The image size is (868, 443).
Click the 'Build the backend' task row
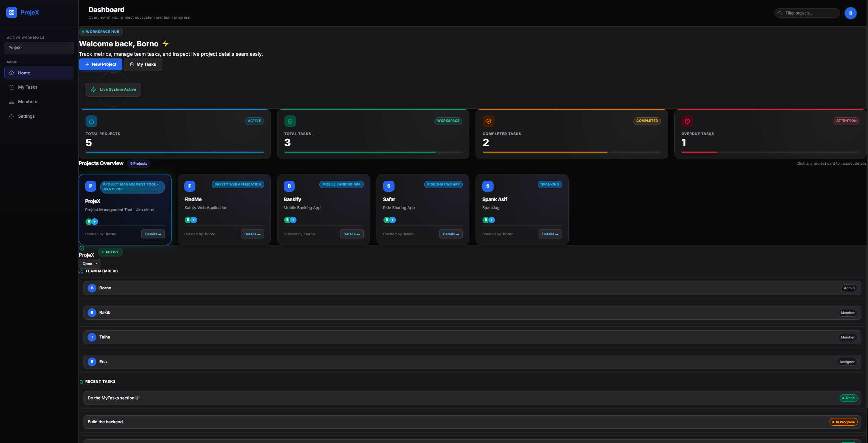(x=472, y=422)
